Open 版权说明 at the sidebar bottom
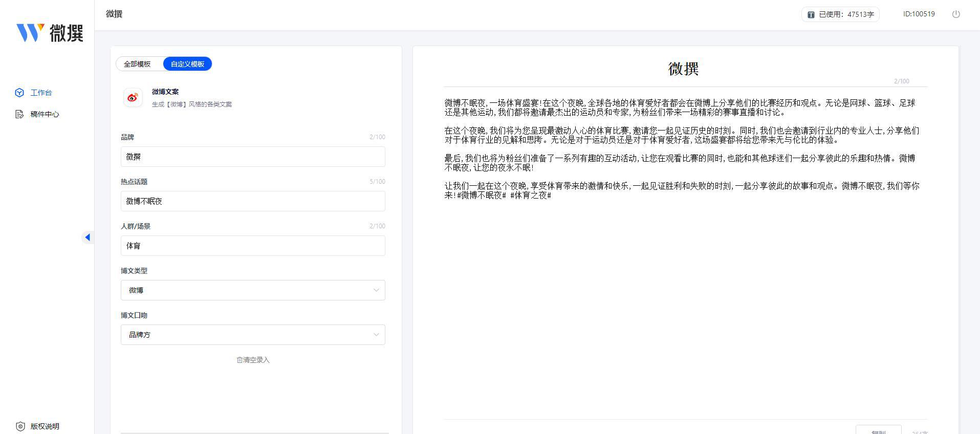The image size is (980, 434). [x=45, y=426]
